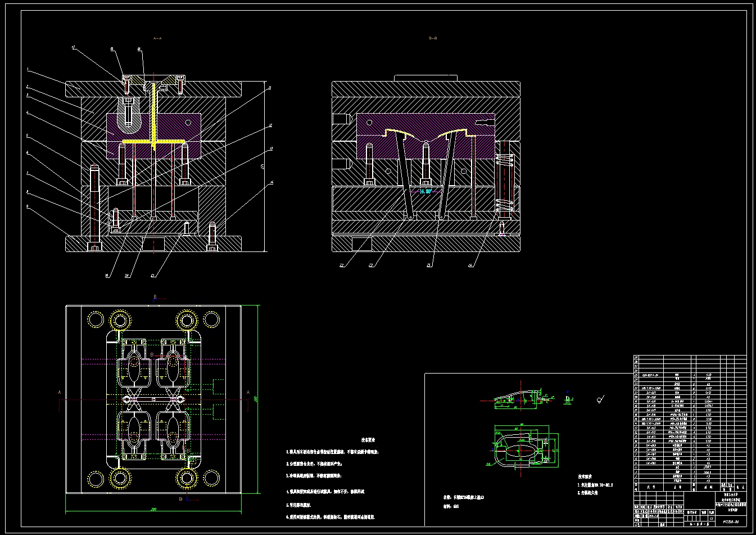Click section letter "A" left of the plan view

[60, 392]
